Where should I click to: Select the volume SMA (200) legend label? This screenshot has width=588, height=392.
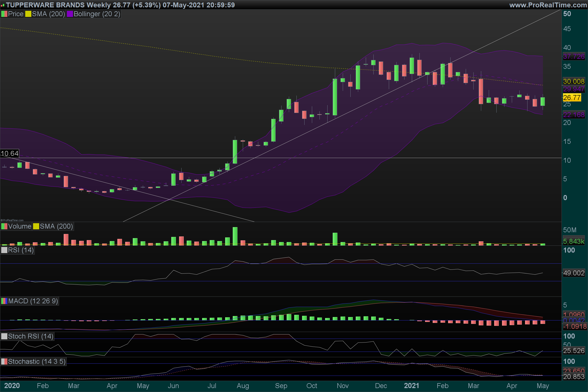pos(56,226)
